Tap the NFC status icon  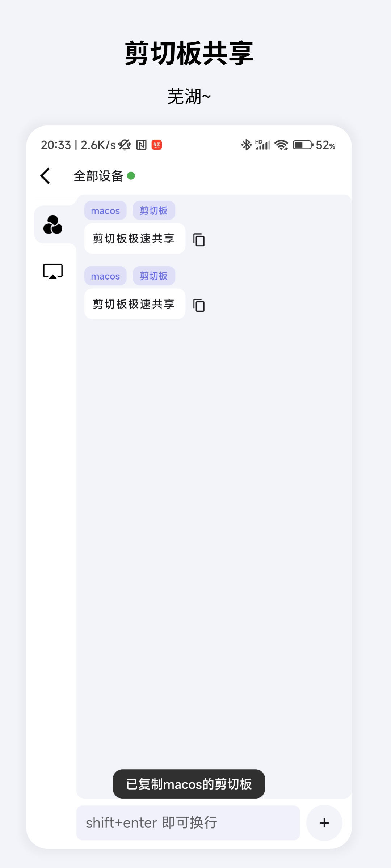142,145
